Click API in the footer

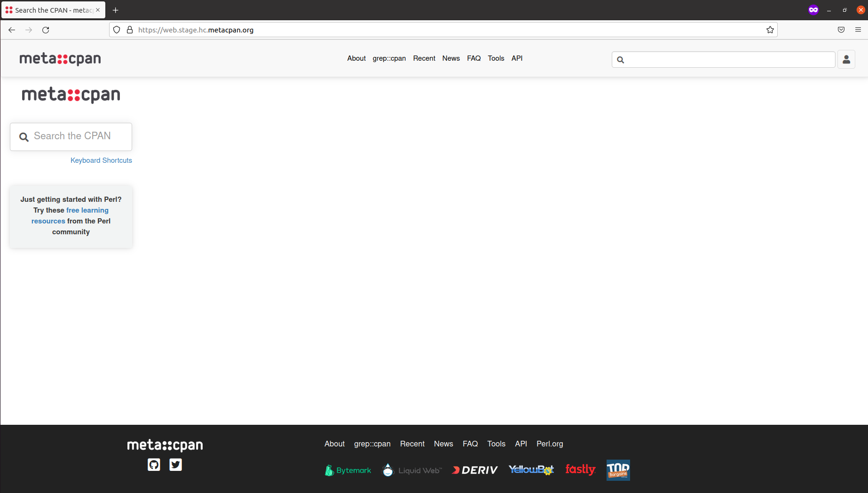521,444
